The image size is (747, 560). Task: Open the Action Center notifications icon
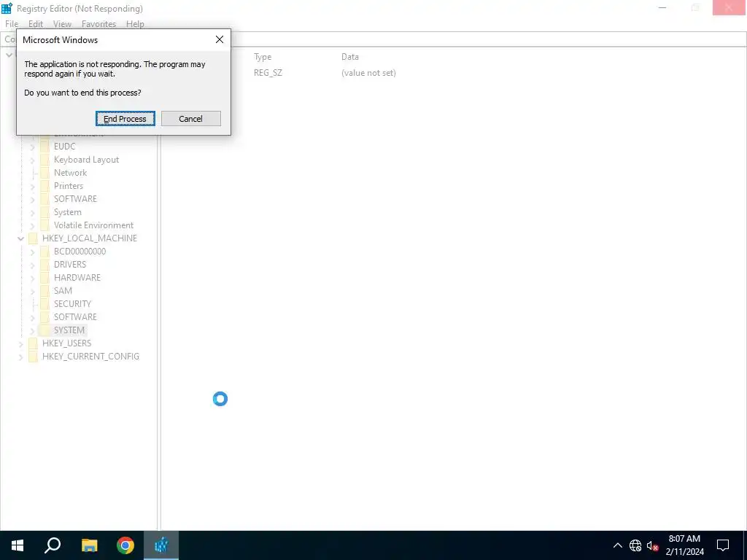[x=723, y=545]
